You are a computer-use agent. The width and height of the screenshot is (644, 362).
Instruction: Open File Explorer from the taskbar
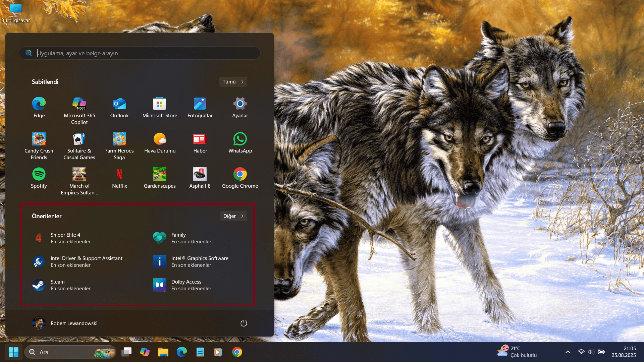click(163, 352)
